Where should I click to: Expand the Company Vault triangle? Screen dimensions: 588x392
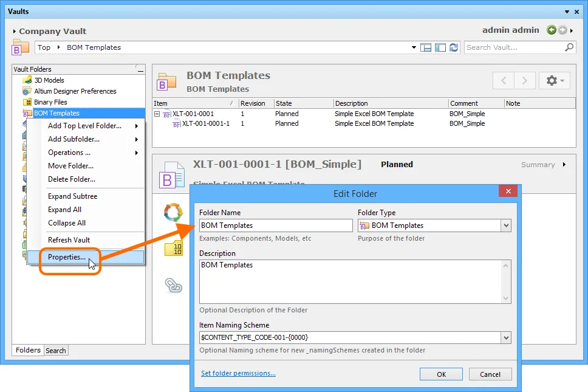14,32
